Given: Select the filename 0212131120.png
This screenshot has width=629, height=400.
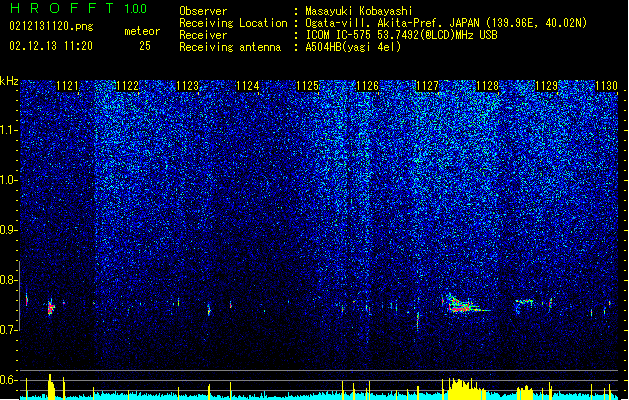Looking at the screenshot, I should tap(51, 26).
